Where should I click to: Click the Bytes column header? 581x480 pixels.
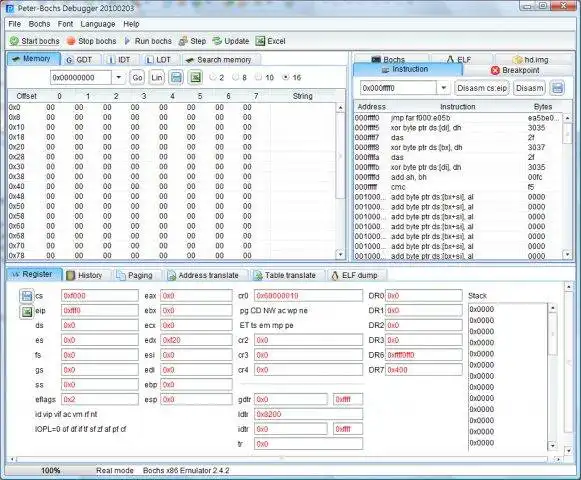[x=543, y=107]
